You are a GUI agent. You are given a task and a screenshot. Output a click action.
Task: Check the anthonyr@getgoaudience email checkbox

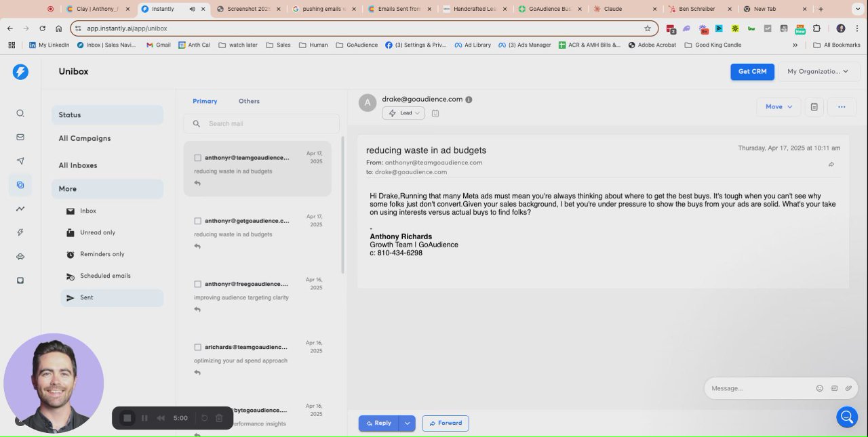pyautogui.click(x=198, y=221)
